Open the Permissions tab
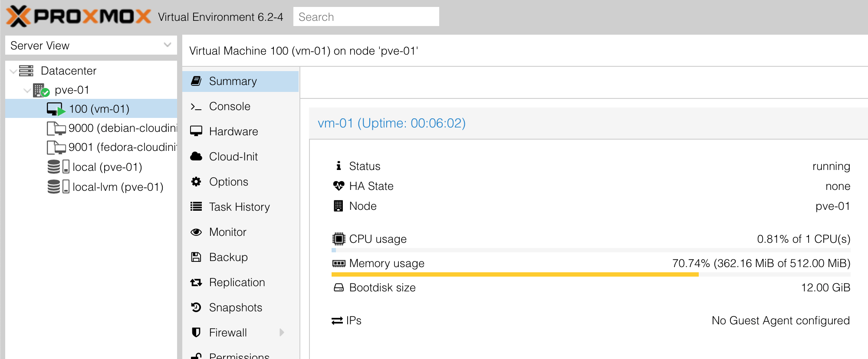This screenshot has height=359, width=868. coord(240,353)
